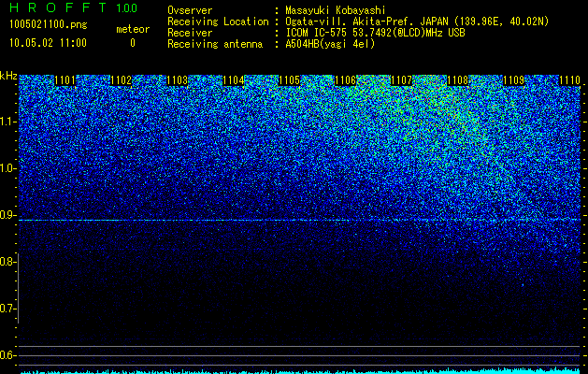Click the Ovserver label
The height and width of the screenshot is (374, 588).
[190, 10]
